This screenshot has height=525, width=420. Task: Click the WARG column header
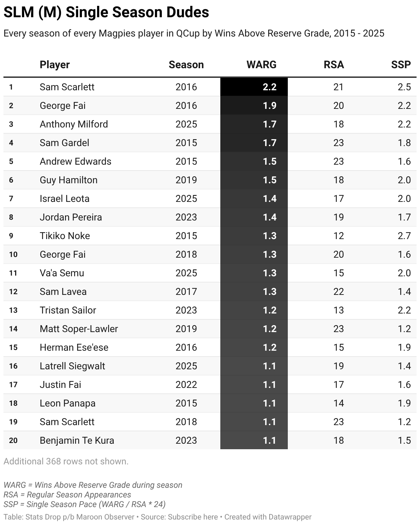click(x=261, y=65)
